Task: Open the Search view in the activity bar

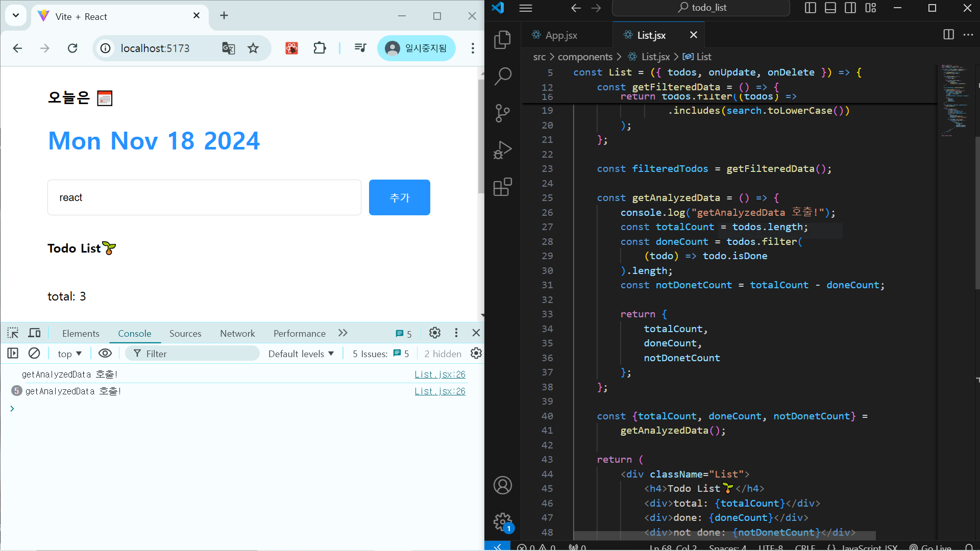Action: coord(502,77)
